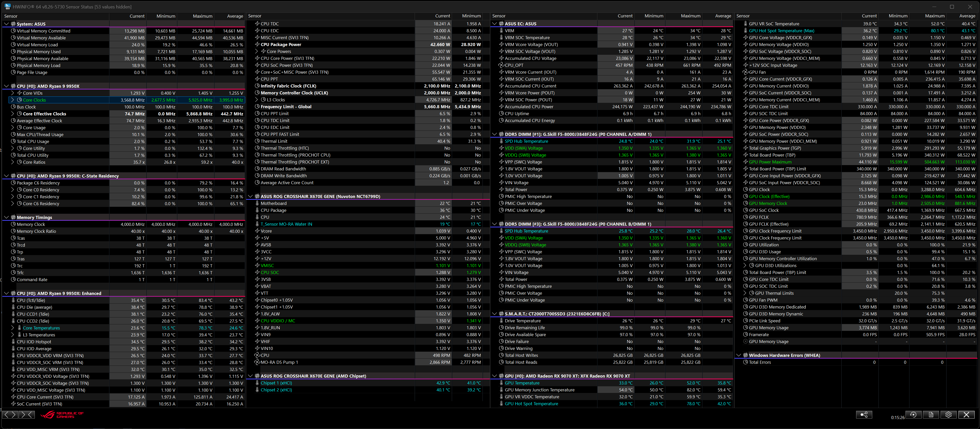This screenshot has height=429, width=980.
Task: Click the first panel's Current column header
Action: coord(128,16)
